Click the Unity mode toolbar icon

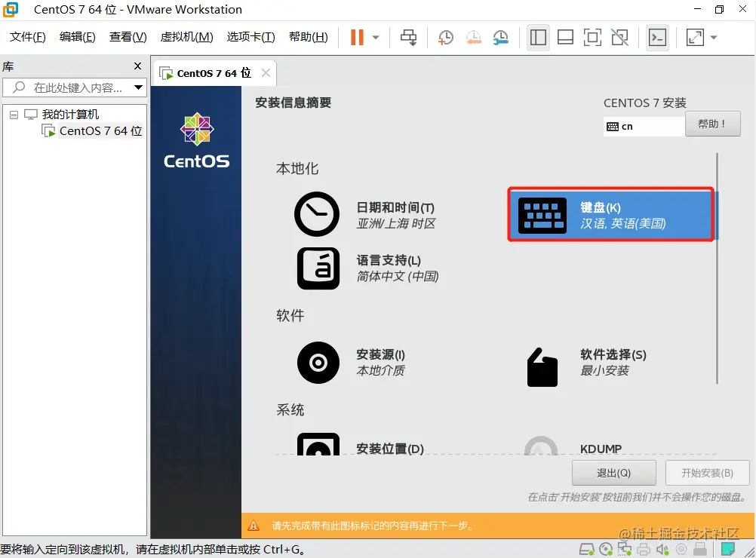pos(619,37)
